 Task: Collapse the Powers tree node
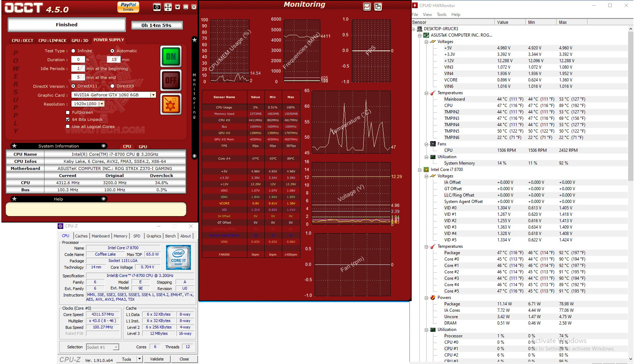pyautogui.click(x=427, y=298)
